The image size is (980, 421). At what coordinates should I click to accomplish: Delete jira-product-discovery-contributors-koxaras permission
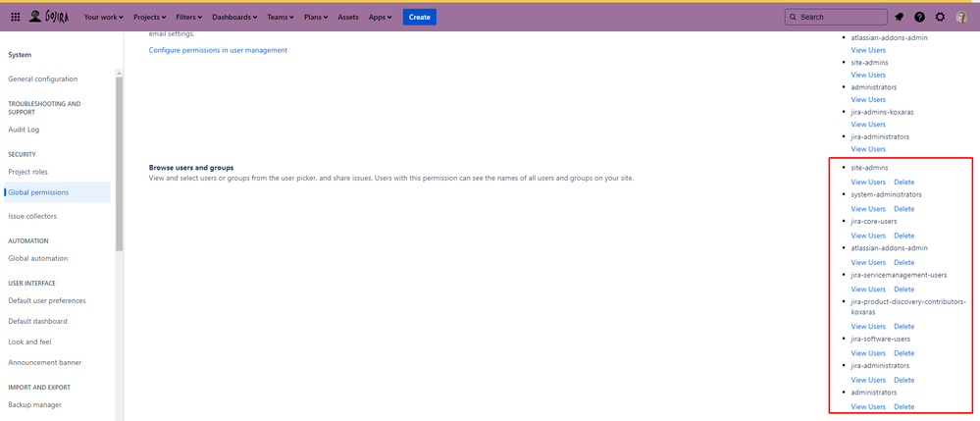point(903,327)
